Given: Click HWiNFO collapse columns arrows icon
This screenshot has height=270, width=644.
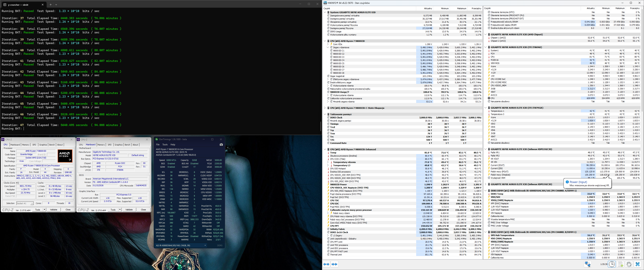Looking at the screenshot, I should pyautogui.click(x=335, y=264).
